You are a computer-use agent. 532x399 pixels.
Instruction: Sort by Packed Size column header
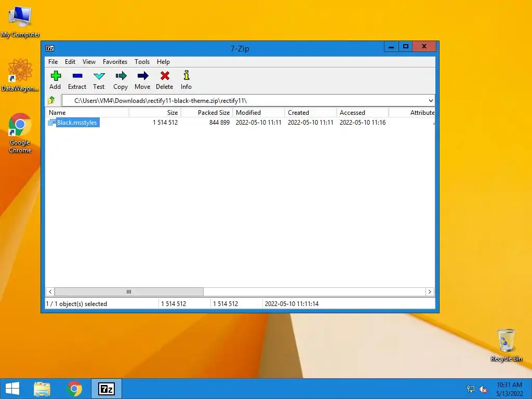tap(207, 113)
